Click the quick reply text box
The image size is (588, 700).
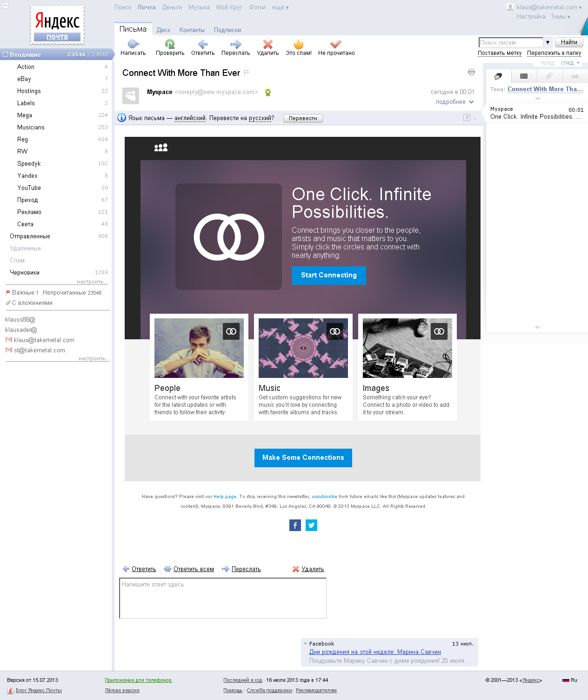click(x=223, y=598)
